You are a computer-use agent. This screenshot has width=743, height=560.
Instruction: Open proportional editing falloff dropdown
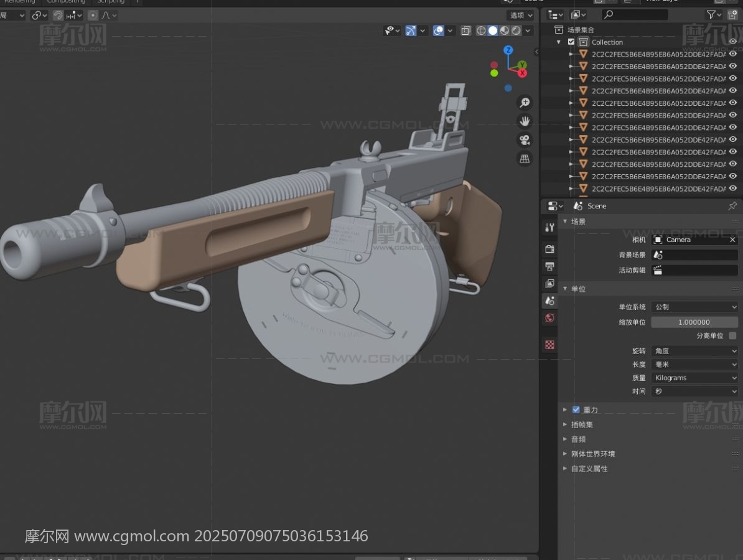(x=109, y=16)
